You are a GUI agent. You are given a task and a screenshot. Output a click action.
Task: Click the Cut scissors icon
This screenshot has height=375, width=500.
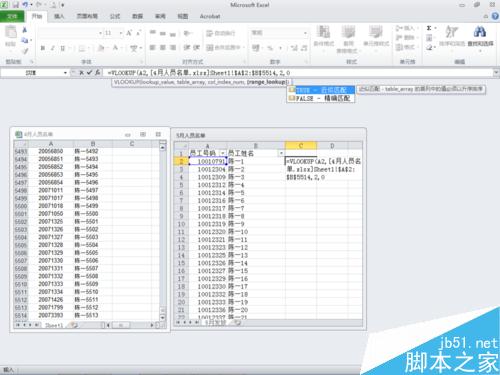25,30
